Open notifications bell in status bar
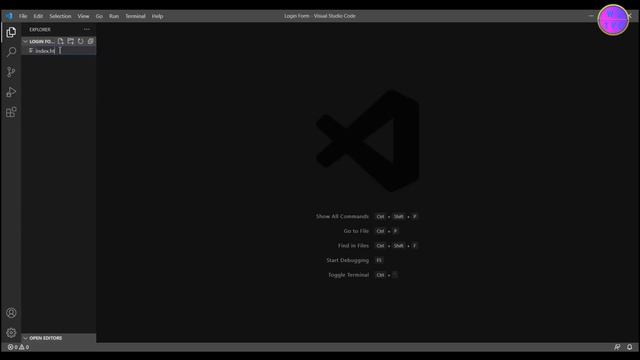The height and width of the screenshot is (360, 640). pos(629,347)
